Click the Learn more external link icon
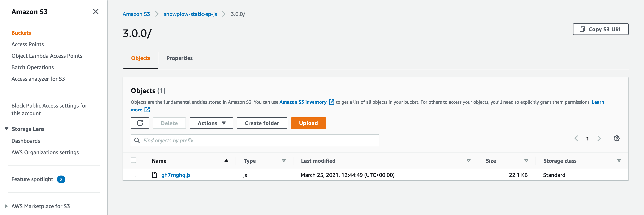The width and height of the screenshot is (644, 215). tap(147, 110)
